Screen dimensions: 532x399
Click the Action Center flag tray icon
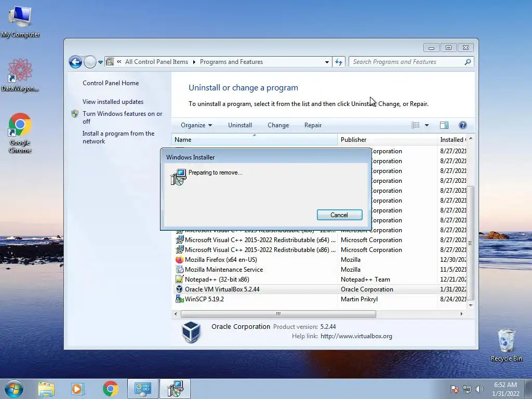click(x=454, y=389)
